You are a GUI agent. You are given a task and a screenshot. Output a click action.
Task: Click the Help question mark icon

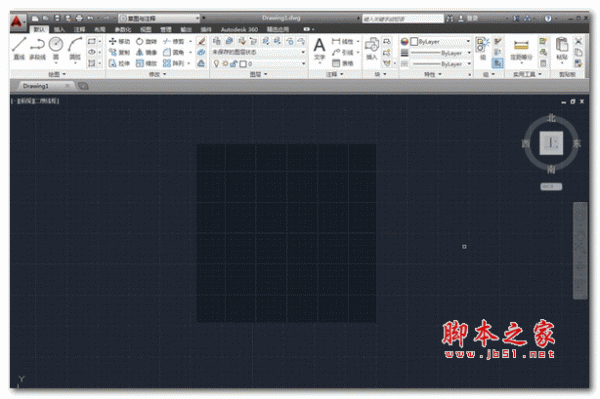[x=548, y=18]
